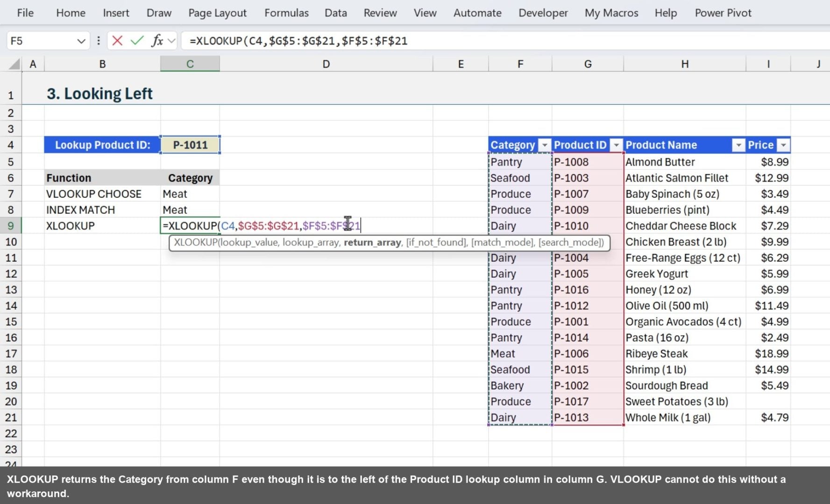The image size is (830, 504).
Task: Select the P-1011 lookup cell
Action: click(190, 145)
